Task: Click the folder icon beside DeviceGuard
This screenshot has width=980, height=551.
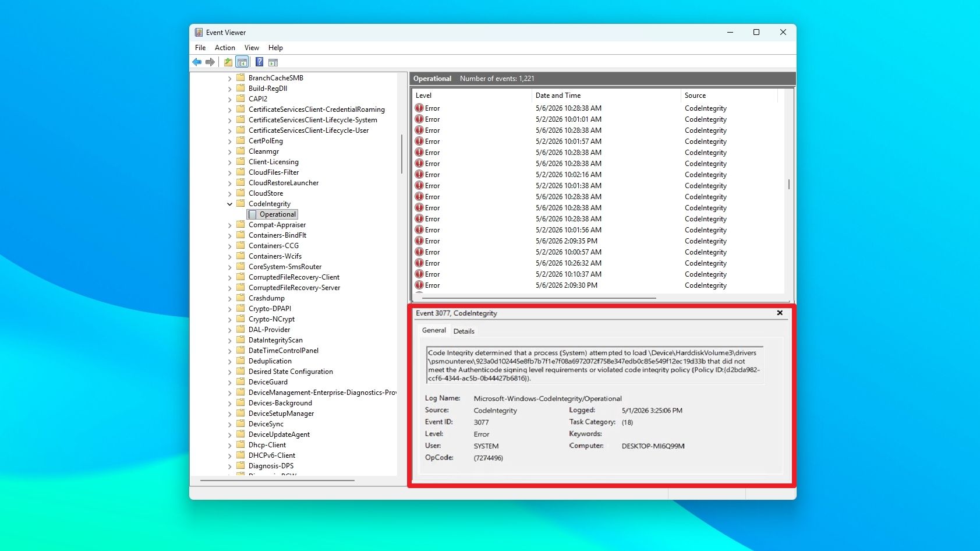Action: pos(240,382)
